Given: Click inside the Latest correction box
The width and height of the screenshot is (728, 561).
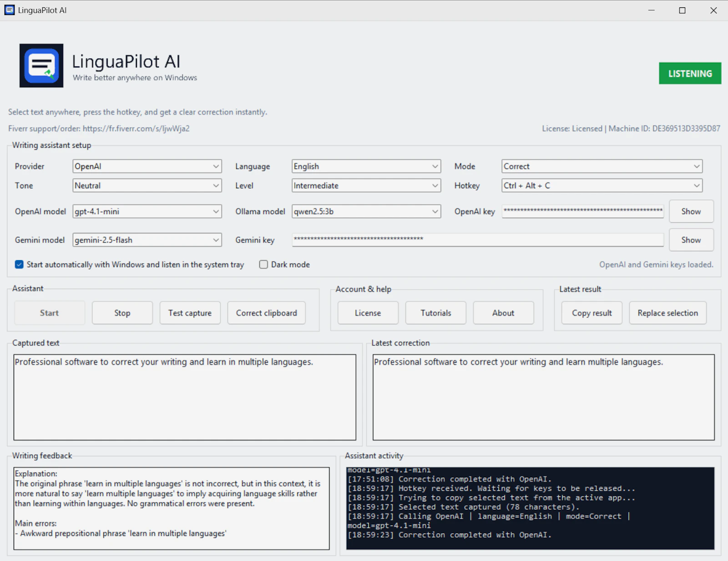Looking at the screenshot, I should [544, 397].
